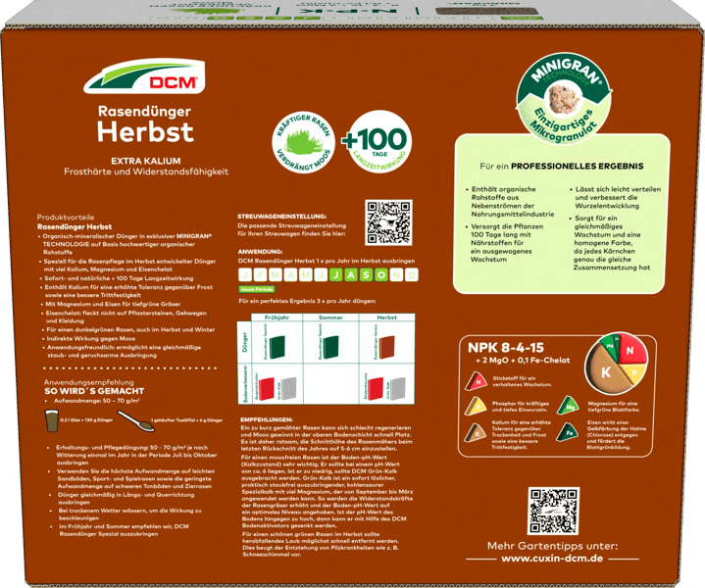Click the brown K triangle for Kalium
This screenshot has height=588, width=705.
476,433
